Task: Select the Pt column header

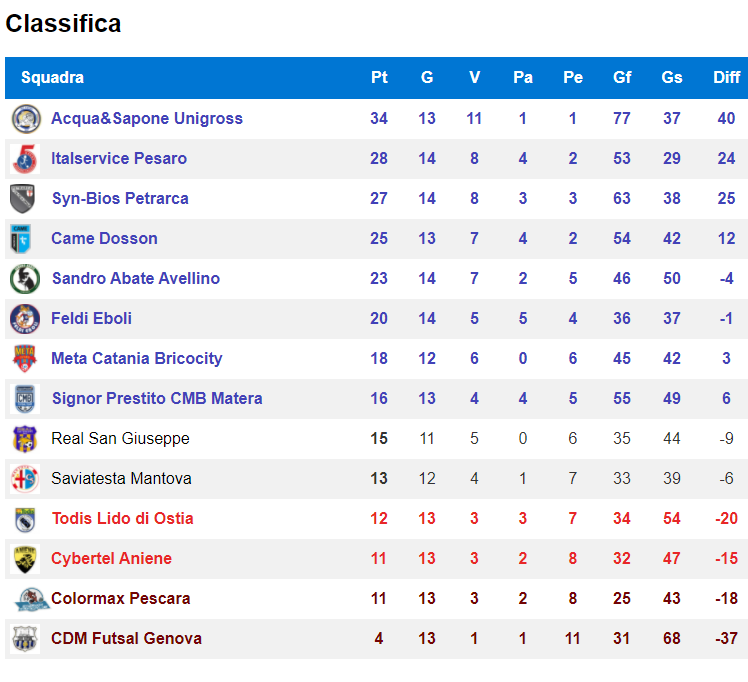Action: point(379,77)
